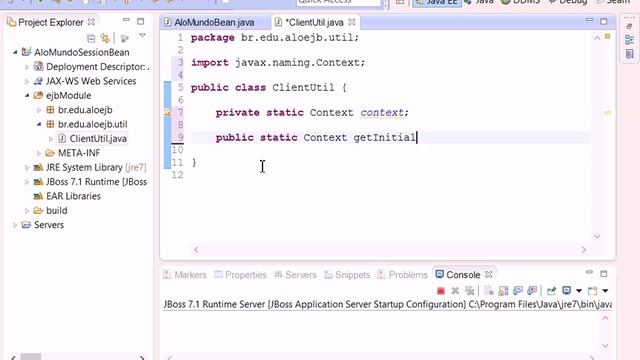Click the ejbModule folder icon
Viewport: 640px width, 360px height.
pos(38,96)
